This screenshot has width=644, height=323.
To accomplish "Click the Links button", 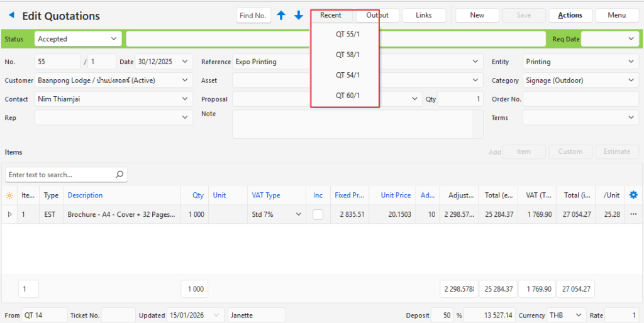I will pyautogui.click(x=424, y=15).
